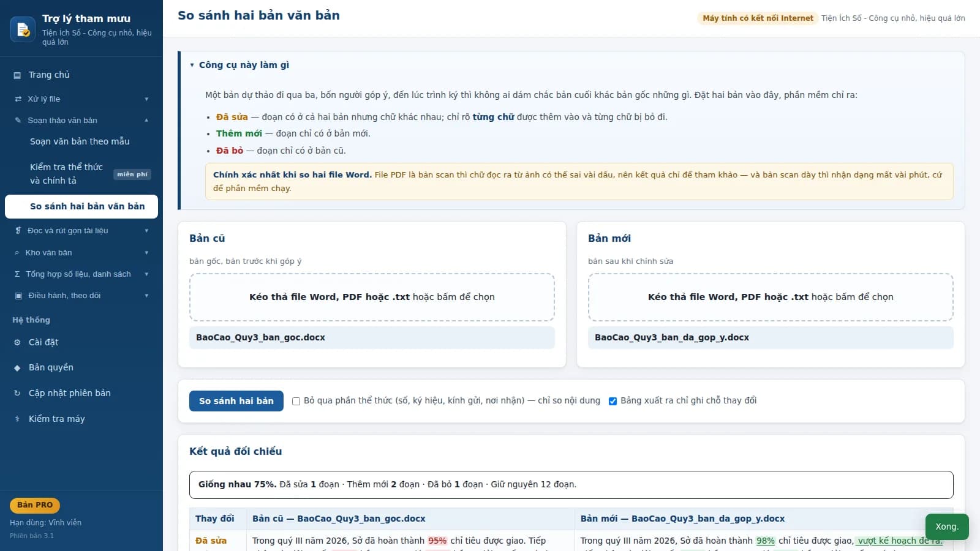The width and height of the screenshot is (980, 551).
Task: Click the highlighted 95% in Bản cũ column
Action: [437, 541]
